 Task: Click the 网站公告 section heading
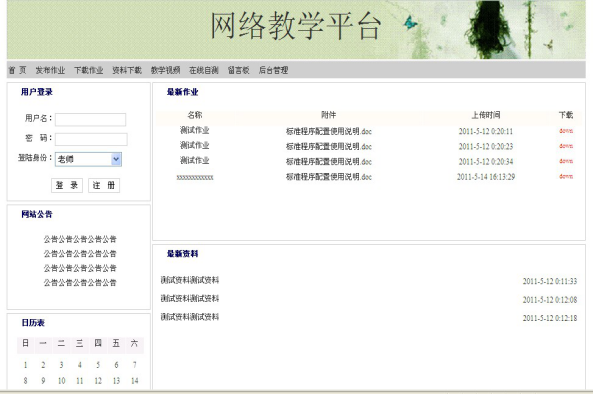click(37, 214)
